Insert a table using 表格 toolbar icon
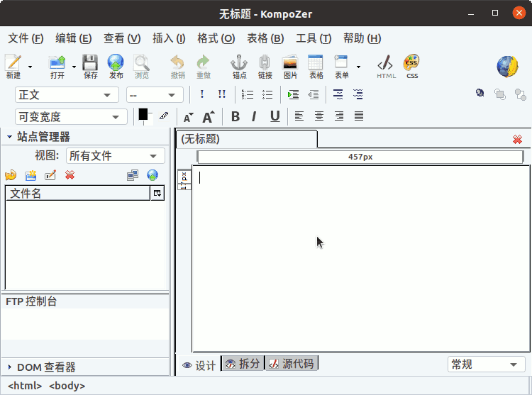 [x=316, y=67]
